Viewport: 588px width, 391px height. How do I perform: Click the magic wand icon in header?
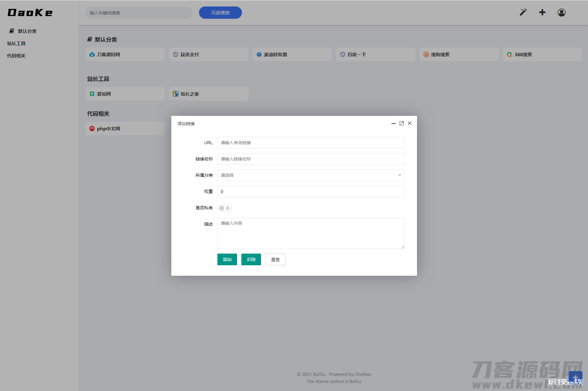point(523,12)
